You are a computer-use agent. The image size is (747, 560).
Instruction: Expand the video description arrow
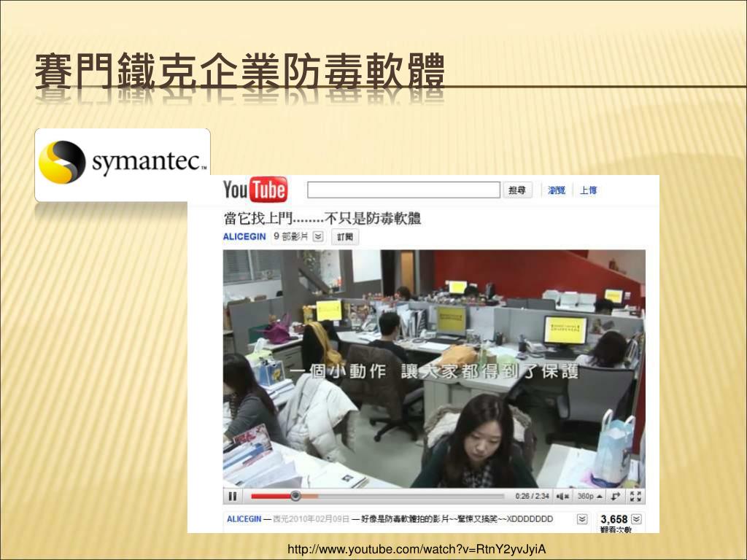coord(582,519)
